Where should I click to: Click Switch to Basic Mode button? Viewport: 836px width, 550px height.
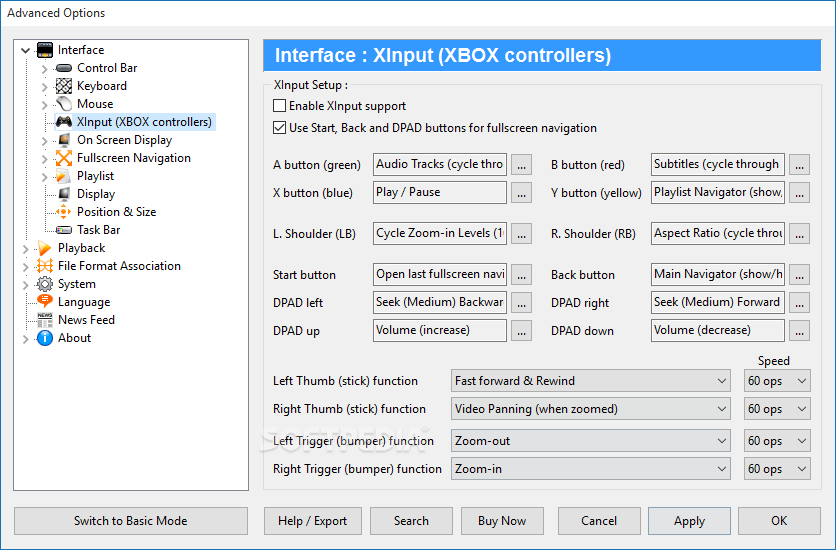click(x=131, y=521)
